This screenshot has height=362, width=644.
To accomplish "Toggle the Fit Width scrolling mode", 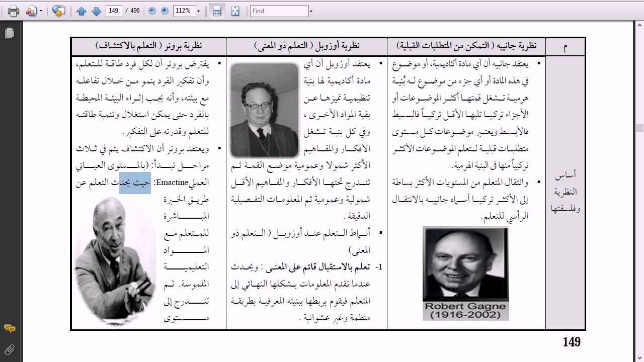I will click(x=217, y=11).
